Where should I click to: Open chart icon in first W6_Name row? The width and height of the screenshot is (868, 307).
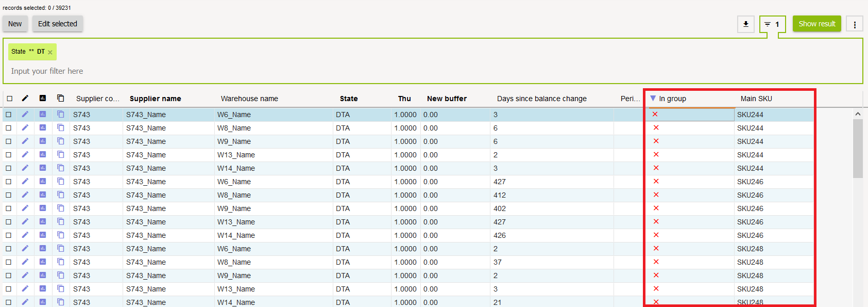pos(43,115)
